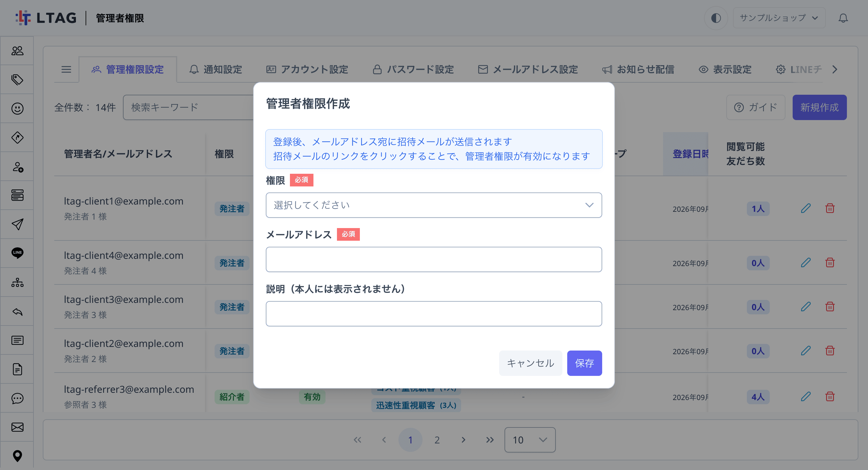Switch to 通知設定 tab

point(216,69)
